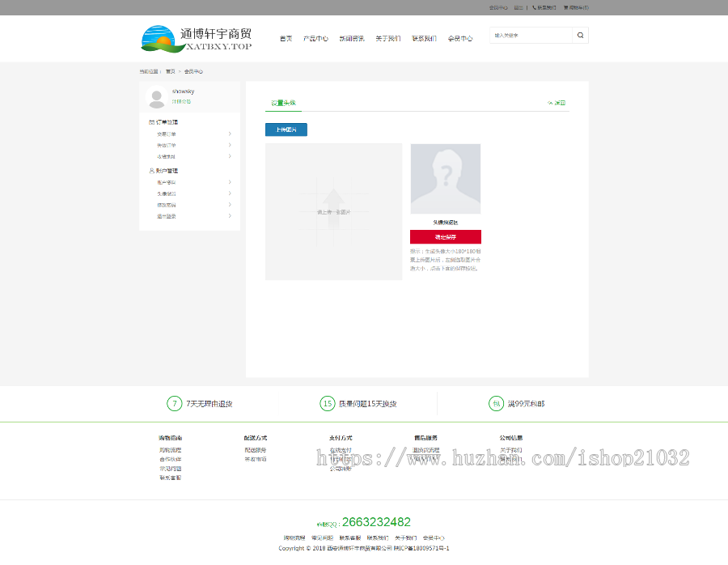Screen dimensions: 728x565
Task: Switch to the 产品中心 navigation tab
Action: 315,37
